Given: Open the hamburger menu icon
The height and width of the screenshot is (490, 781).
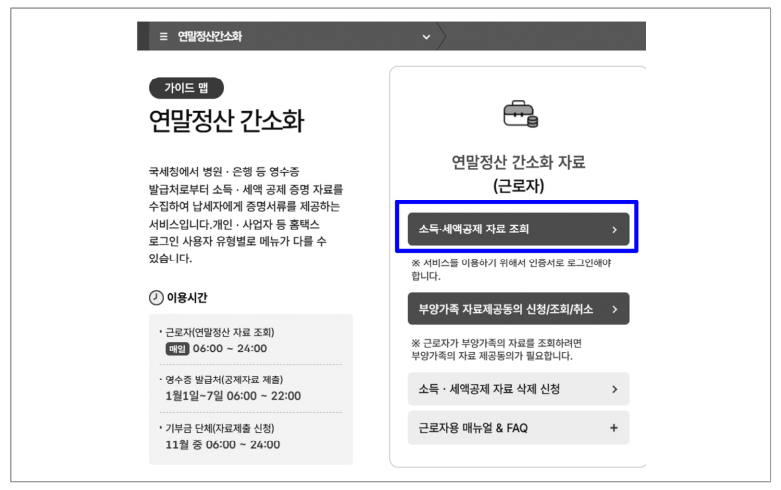Looking at the screenshot, I should pyautogui.click(x=163, y=36).
